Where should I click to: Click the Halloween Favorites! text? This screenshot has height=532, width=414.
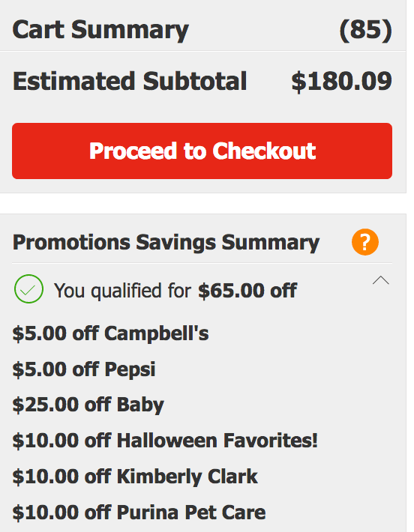click(217, 441)
